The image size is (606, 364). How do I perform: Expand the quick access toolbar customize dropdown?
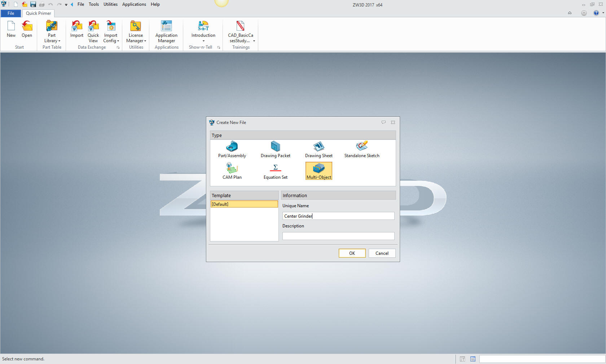point(66,5)
